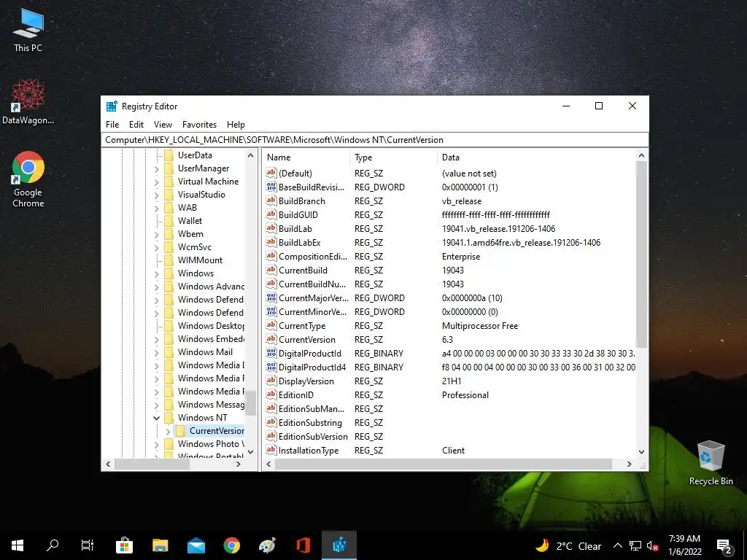The width and height of the screenshot is (747, 560).
Task: Click the Windows NT folder icon
Action: click(169, 418)
